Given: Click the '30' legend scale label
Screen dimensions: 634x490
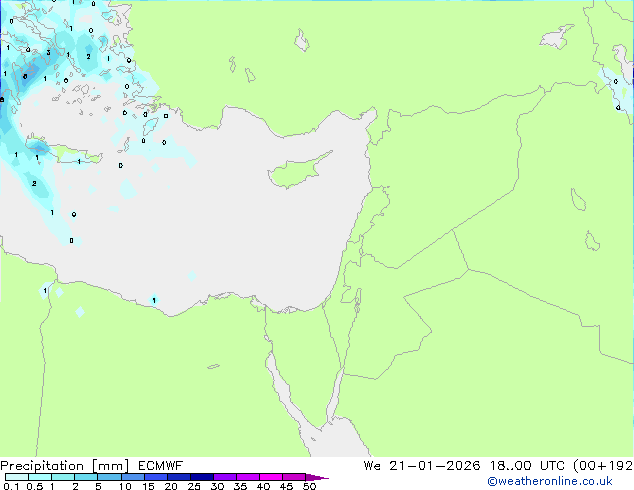Looking at the screenshot, I should [x=217, y=486].
